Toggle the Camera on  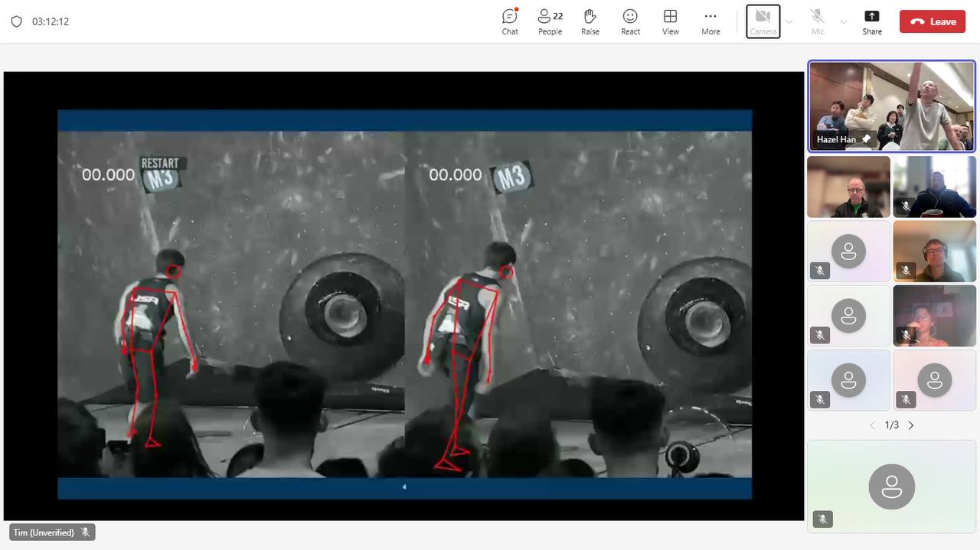763,21
